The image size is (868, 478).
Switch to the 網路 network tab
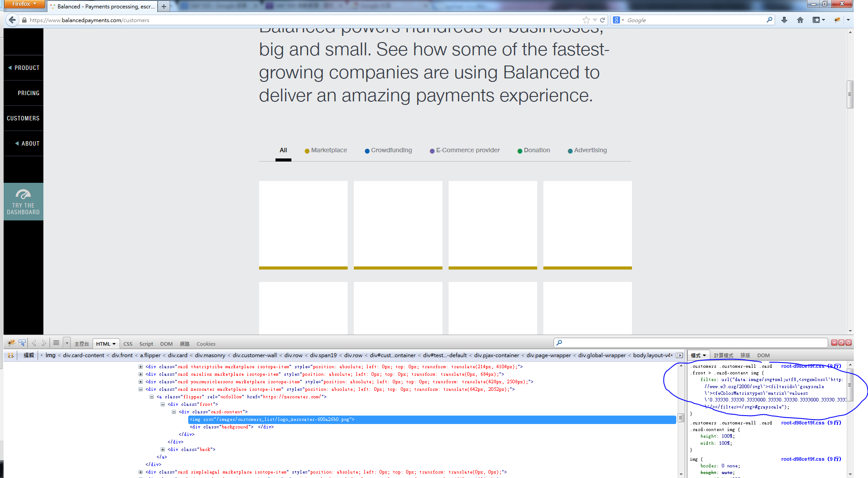[185, 344]
